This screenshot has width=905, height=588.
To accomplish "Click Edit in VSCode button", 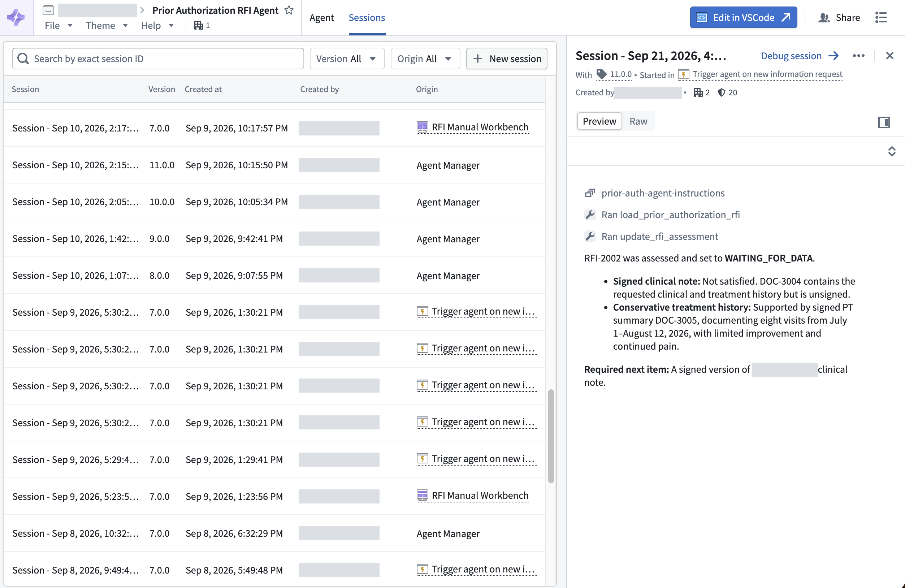I will tap(743, 17).
